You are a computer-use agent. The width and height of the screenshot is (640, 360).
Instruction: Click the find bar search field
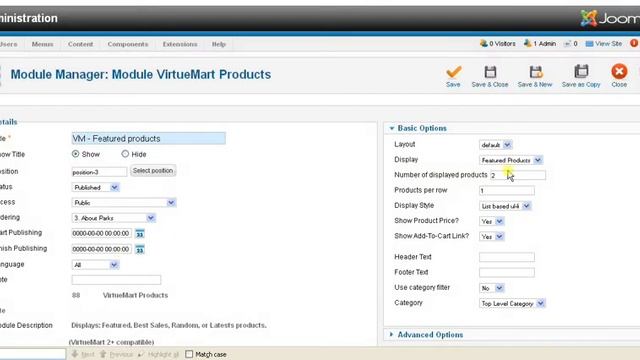[x=33, y=354]
